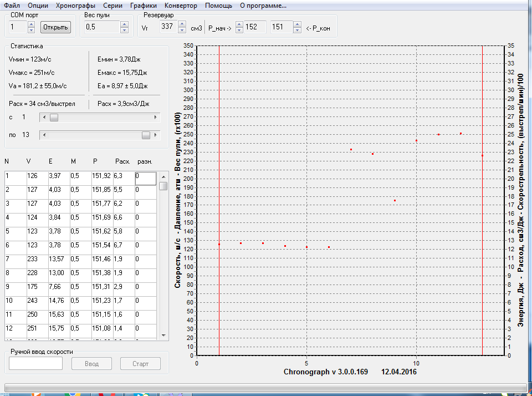Increase the COM порт number with up arrow
This screenshot has height=396, width=532.
[31, 24]
